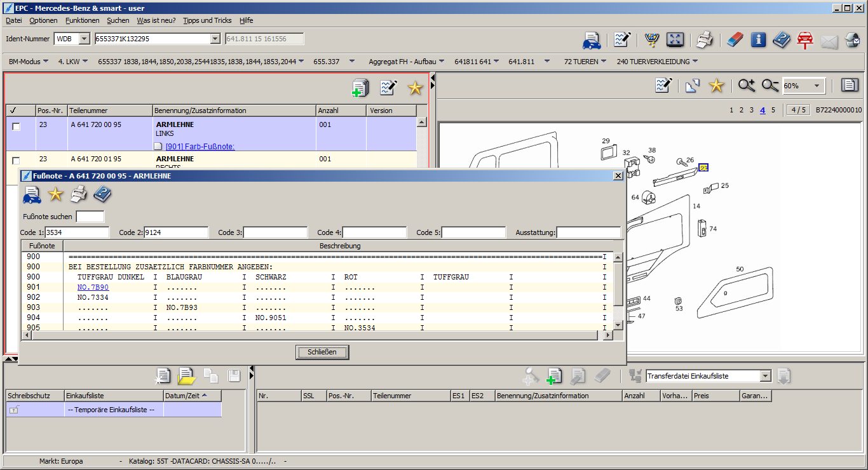Click the Ausstattung input field
Viewport: 868px width, 470px height.
pos(588,232)
